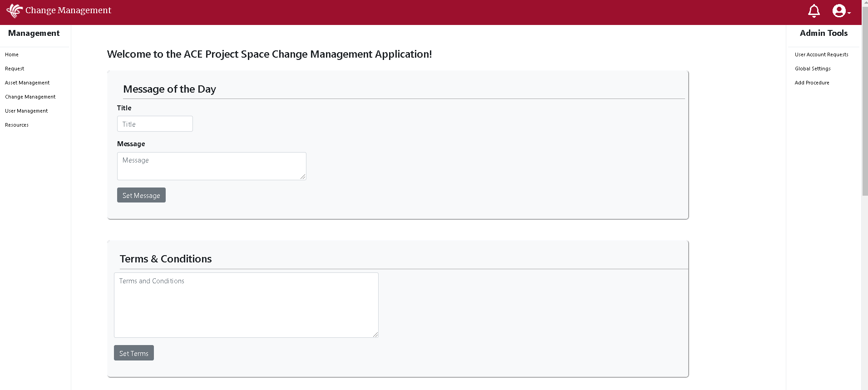This screenshot has height=390, width=868.
Task: Open Global Settings admin tool
Action: pyautogui.click(x=813, y=69)
